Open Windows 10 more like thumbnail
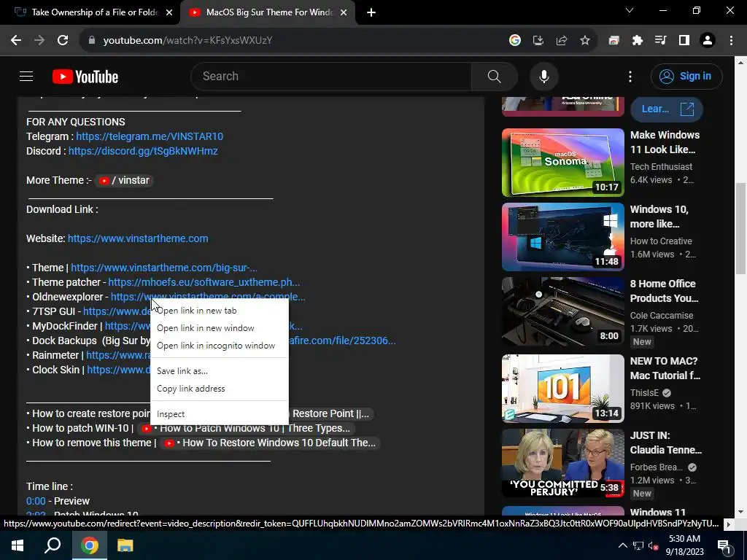The height and width of the screenshot is (560, 747). pyautogui.click(x=562, y=237)
